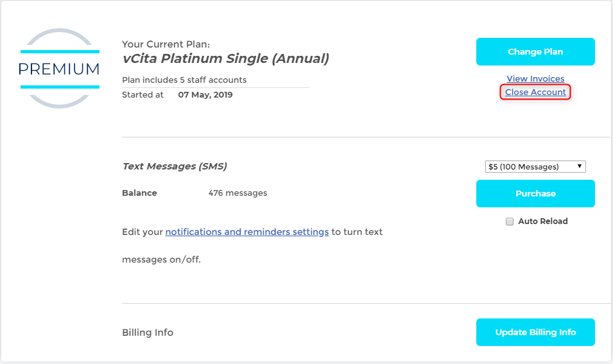
Task: Open the View Invoices link
Action: pyautogui.click(x=535, y=78)
